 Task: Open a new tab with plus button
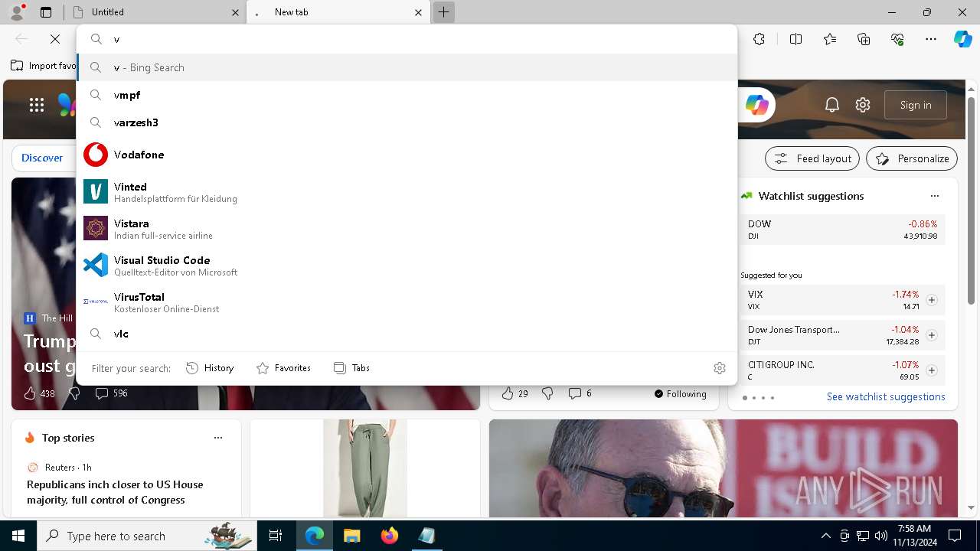443,12
